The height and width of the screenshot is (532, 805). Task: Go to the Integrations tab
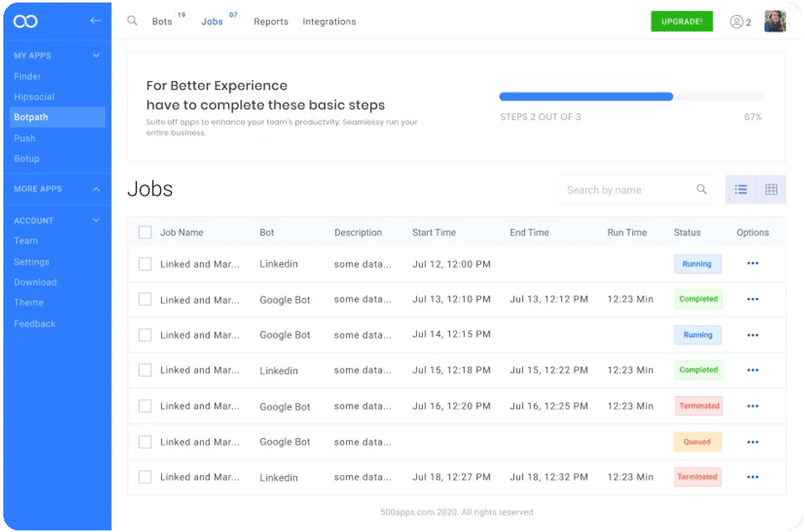(x=329, y=22)
